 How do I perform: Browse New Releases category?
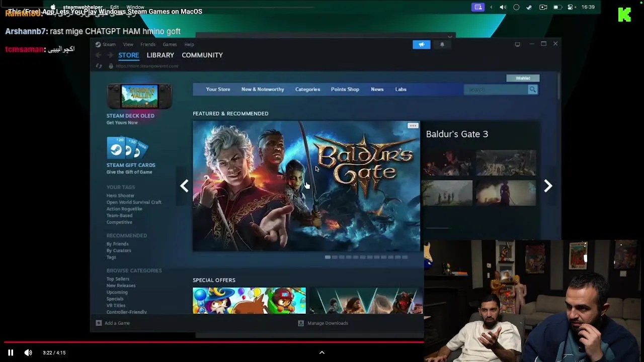tap(121, 286)
